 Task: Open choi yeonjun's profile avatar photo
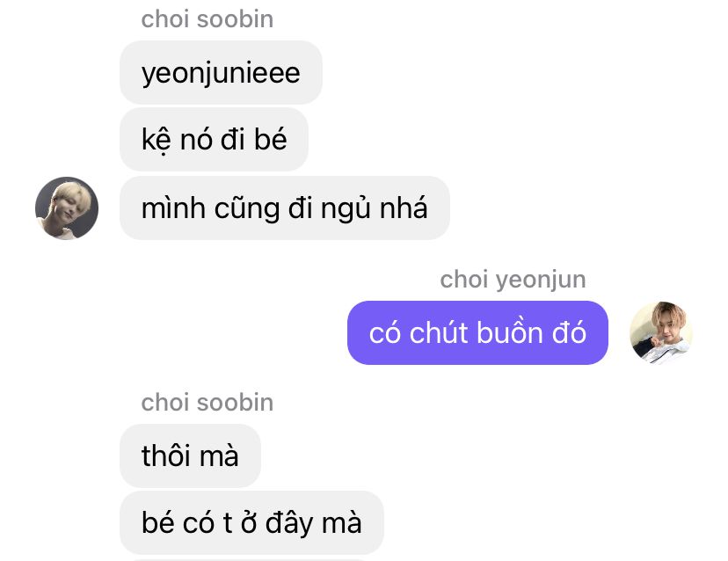661,333
